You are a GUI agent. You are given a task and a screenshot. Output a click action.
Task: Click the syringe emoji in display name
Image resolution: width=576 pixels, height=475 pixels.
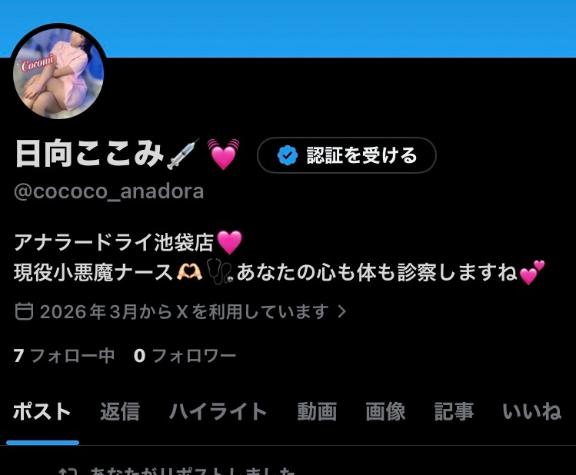[x=183, y=154]
